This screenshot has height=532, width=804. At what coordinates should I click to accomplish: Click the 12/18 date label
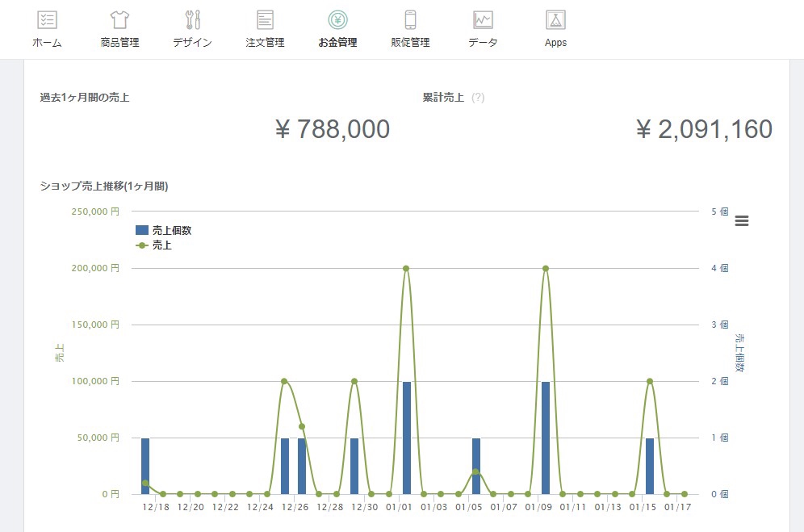click(156, 507)
